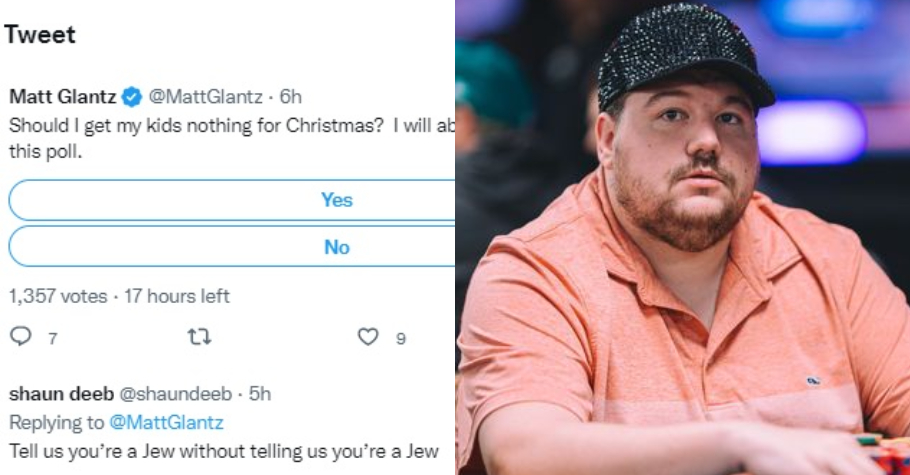The image size is (910, 475).
Task: Click the @MattGlantz mention in reply
Action: 167,422
